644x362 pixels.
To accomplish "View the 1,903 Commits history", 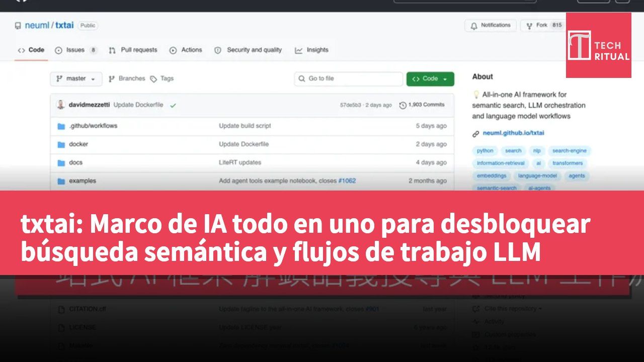I will tap(422, 105).
